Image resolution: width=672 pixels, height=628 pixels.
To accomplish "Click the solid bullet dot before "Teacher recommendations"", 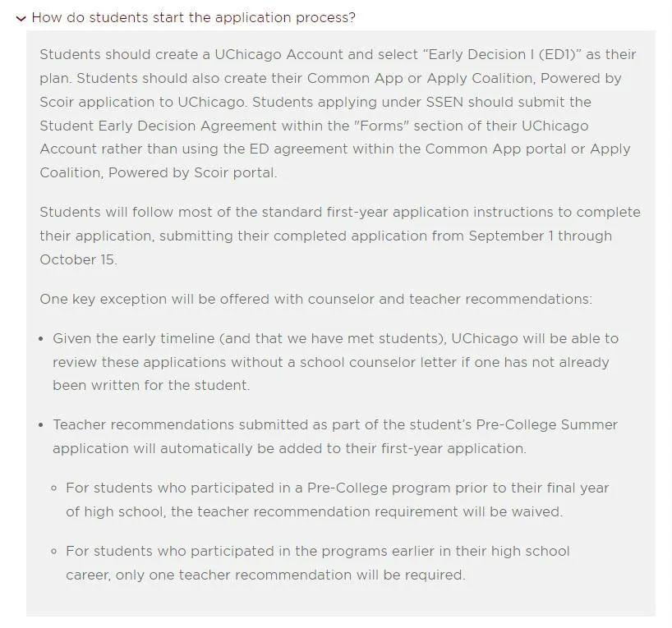I will coord(41,425).
